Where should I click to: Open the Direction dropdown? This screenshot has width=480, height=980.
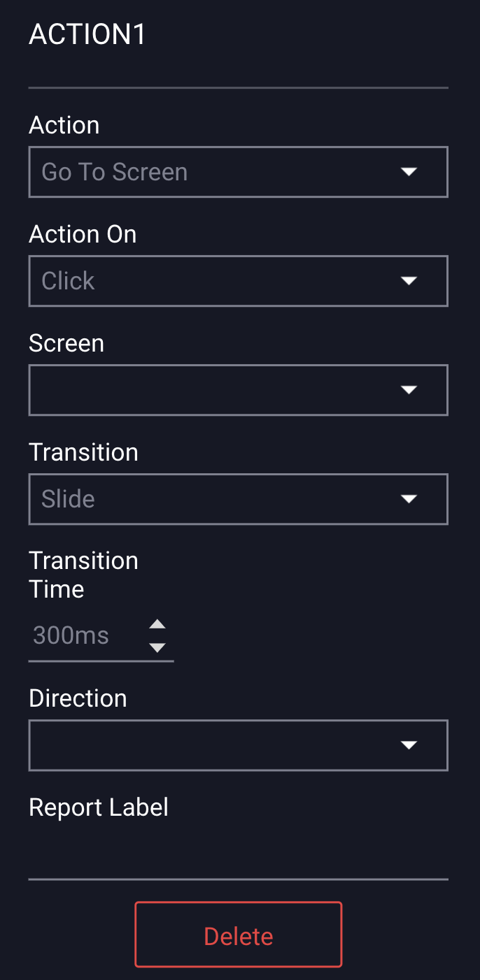[238, 745]
